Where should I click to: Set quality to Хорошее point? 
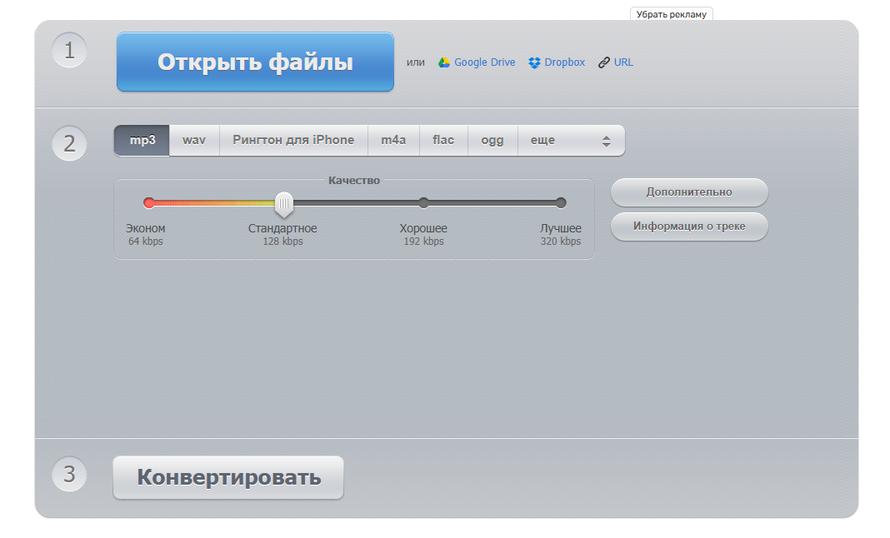pos(423,203)
